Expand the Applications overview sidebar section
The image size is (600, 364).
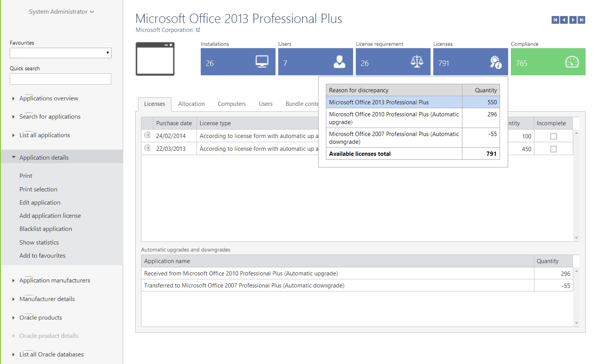click(48, 98)
